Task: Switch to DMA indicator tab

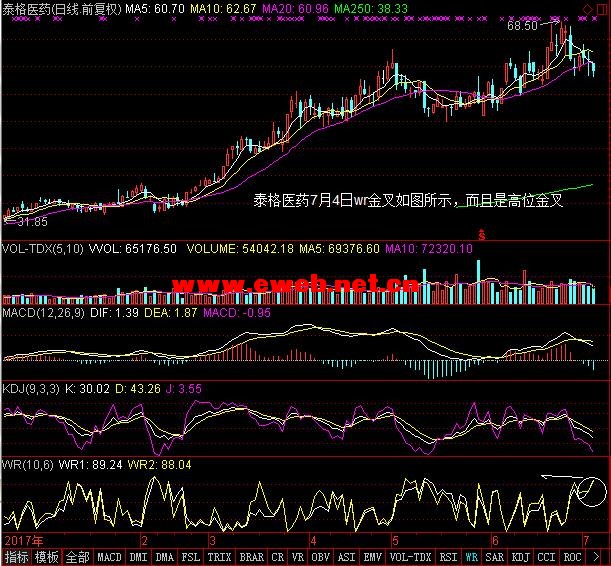Action: coord(164,557)
